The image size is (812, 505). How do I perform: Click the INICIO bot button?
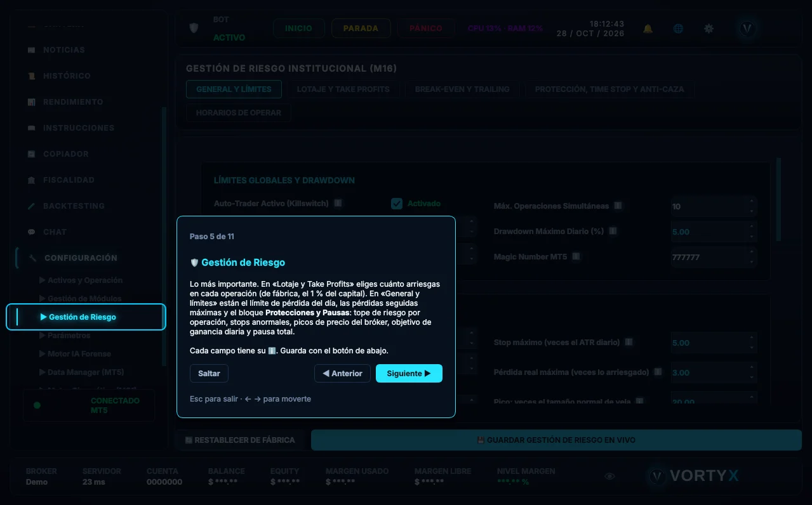click(298, 29)
